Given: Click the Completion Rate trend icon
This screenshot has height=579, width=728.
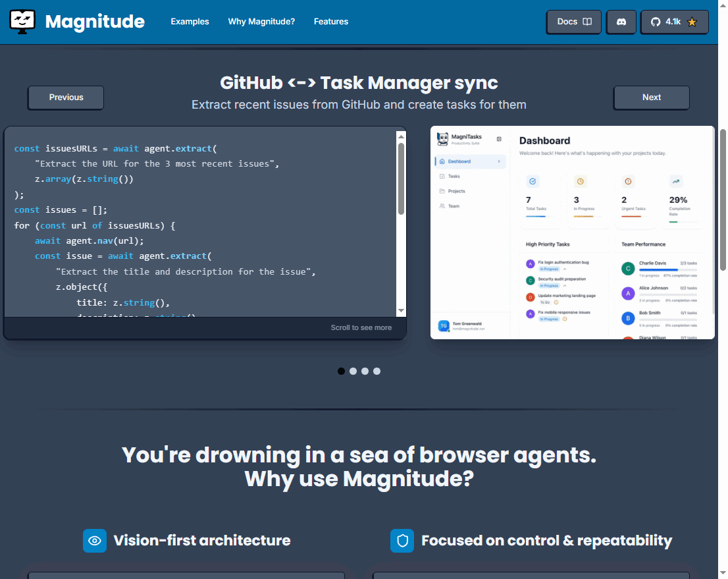Looking at the screenshot, I should point(676,181).
